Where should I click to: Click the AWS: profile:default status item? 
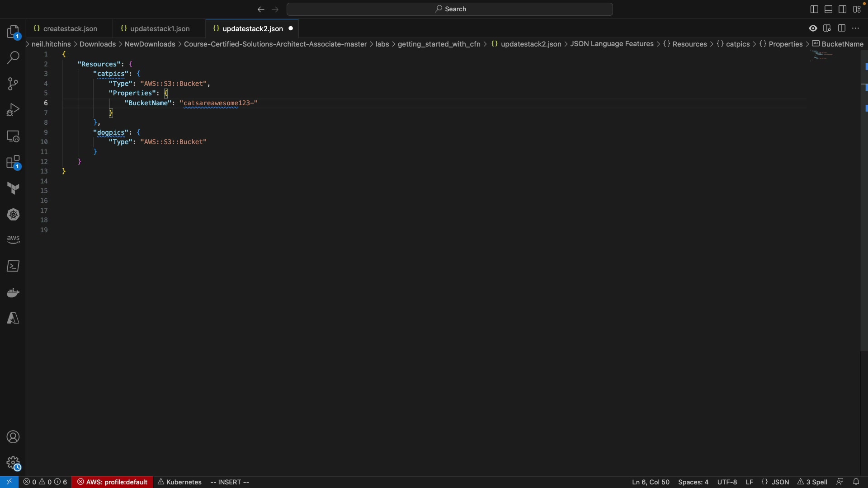pyautogui.click(x=113, y=482)
